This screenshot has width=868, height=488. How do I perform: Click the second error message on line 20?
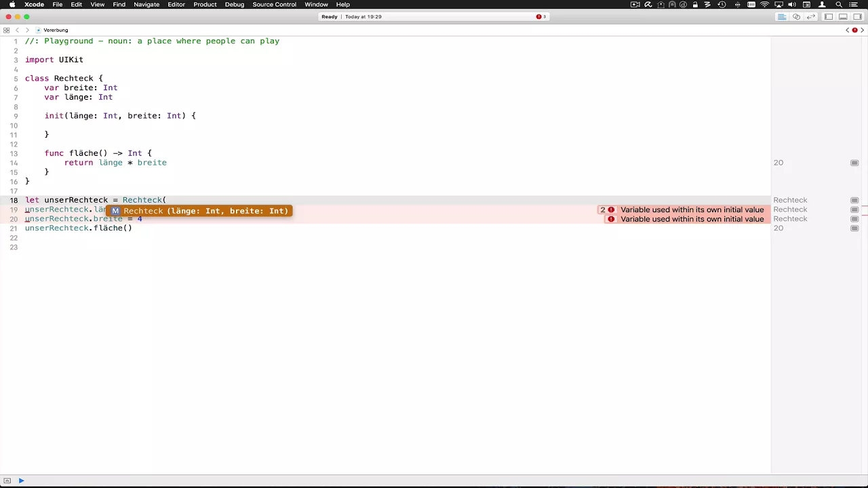pyautogui.click(x=692, y=219)
